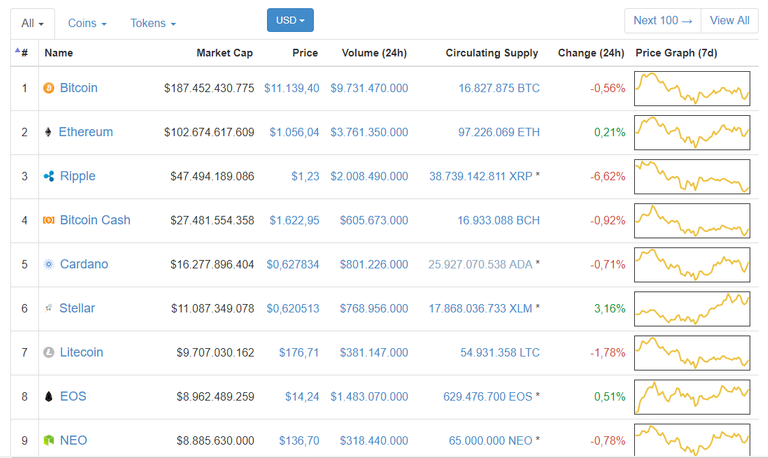Click Ripple change value -6,62%

608,176
